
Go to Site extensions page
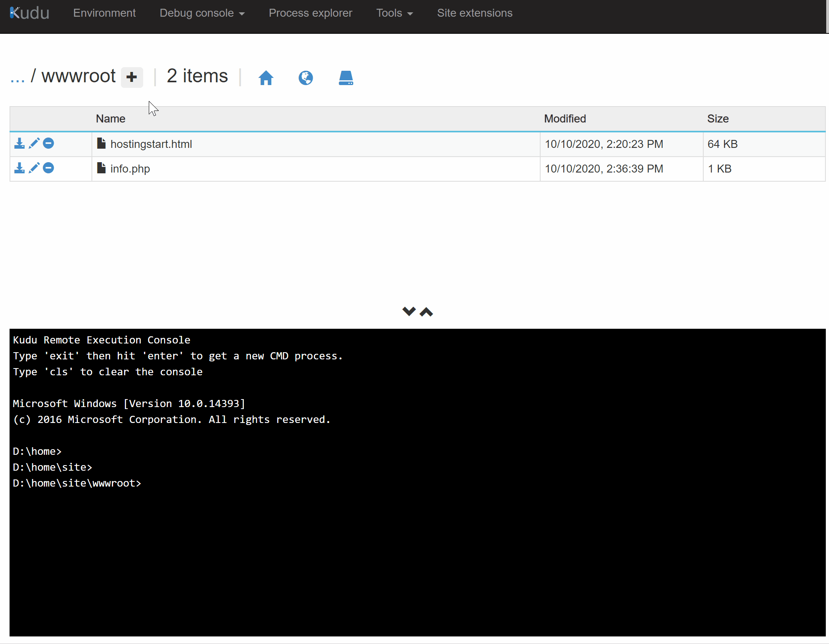(x=475, y=13)
